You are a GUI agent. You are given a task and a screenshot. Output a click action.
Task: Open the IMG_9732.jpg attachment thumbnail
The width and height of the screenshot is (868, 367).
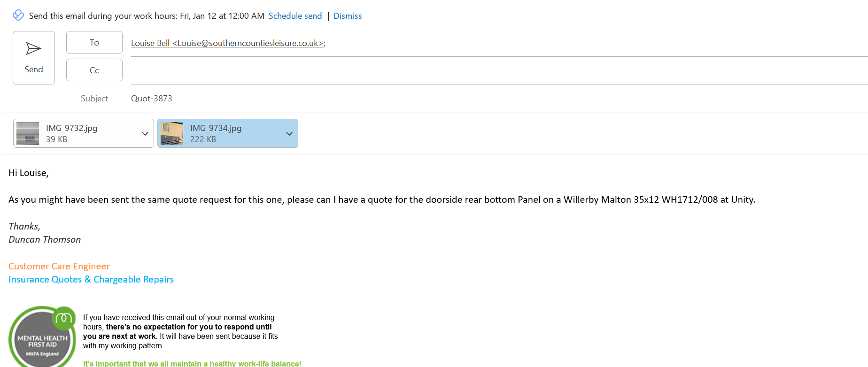pyautogui.click(x=28, y=133)
